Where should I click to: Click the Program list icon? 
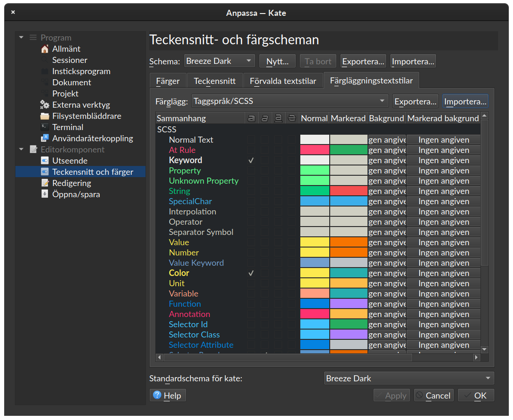coord(33,38)
